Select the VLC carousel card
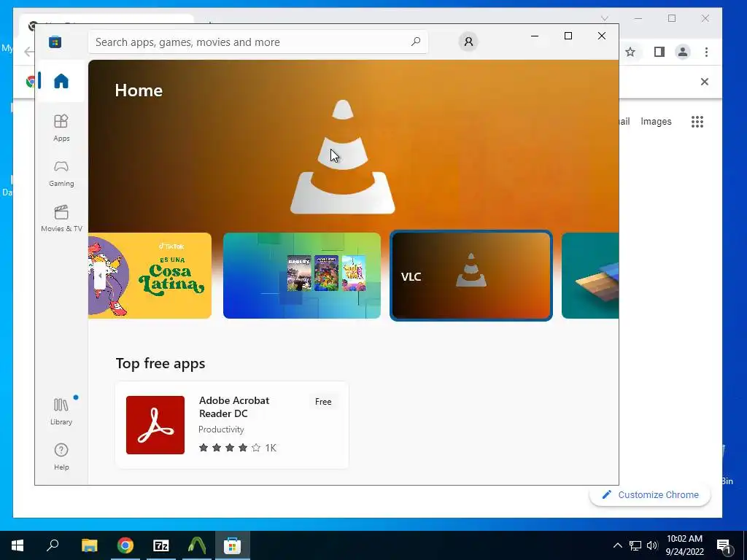 click(471, 276)
